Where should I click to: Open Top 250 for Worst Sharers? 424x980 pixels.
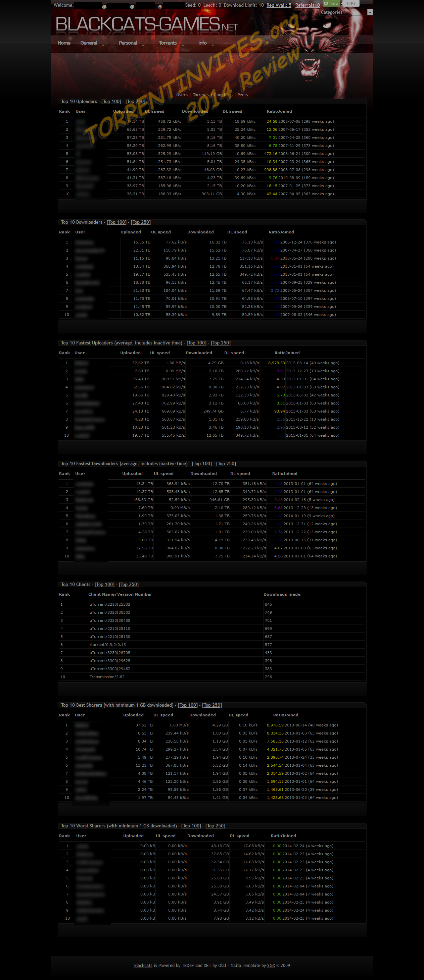[x=215, y=826]
